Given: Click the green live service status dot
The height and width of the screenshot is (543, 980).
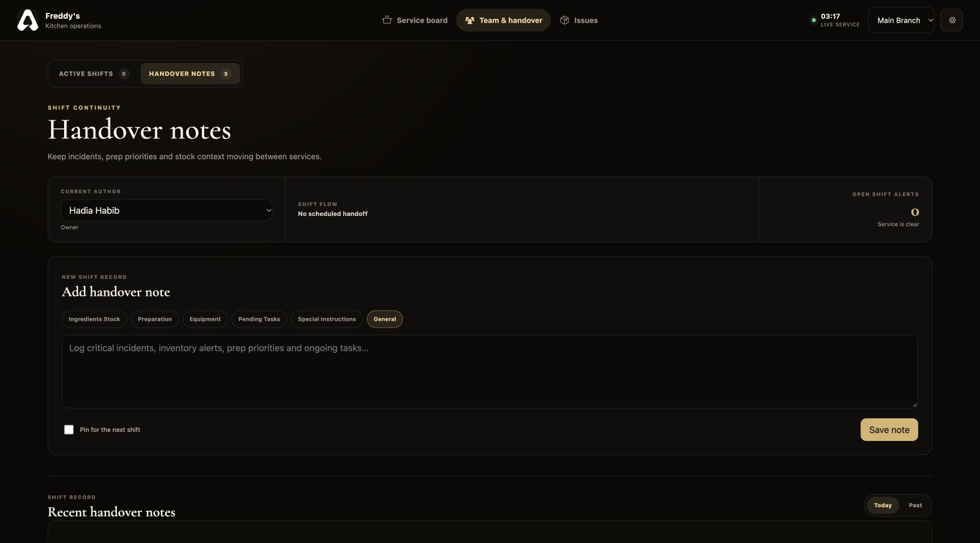Looking at the screenshot, I should click(x=813, y=20).
